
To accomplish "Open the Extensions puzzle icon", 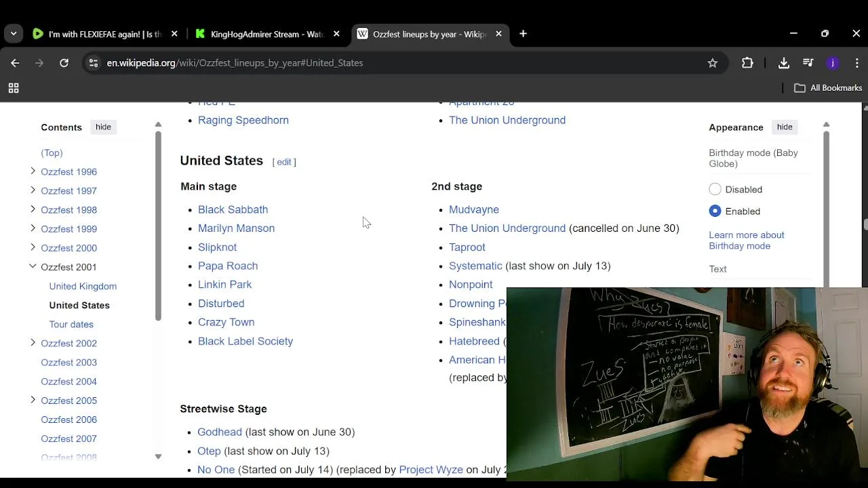I will click(x=747, y=63).
